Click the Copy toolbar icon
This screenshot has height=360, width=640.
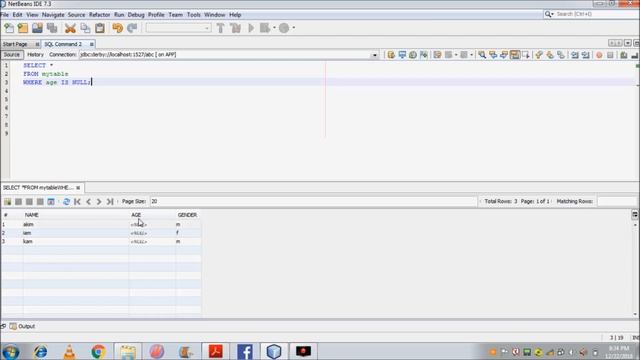(85, 28)
